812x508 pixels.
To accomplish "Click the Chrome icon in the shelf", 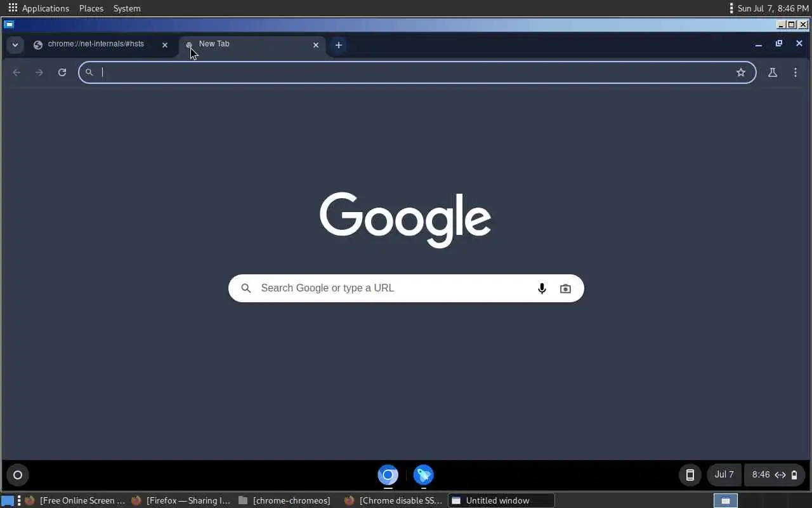I will point(388,475).
